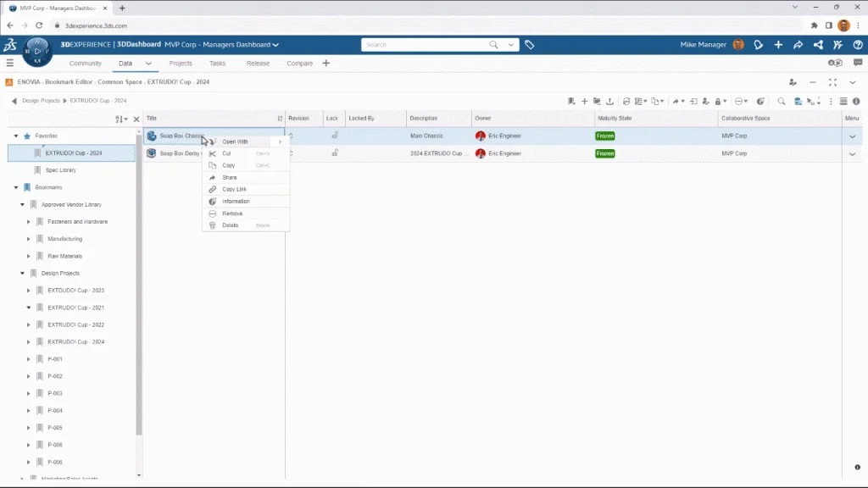Open the help question mark icon
Viewport: 868px width, 488px height.
click(x=857, y=45)
